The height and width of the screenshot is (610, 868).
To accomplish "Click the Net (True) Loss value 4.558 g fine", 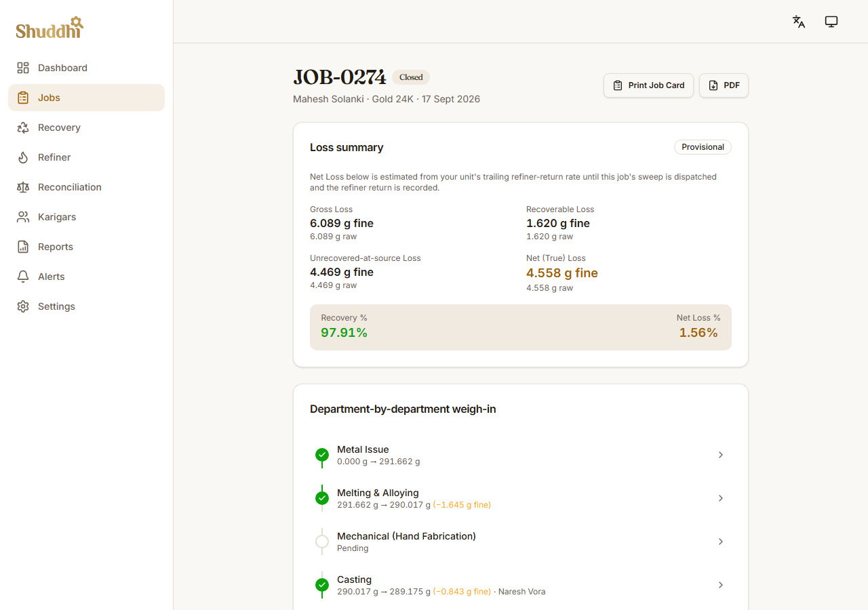I will pyautogui.click(x=562, y=273).
